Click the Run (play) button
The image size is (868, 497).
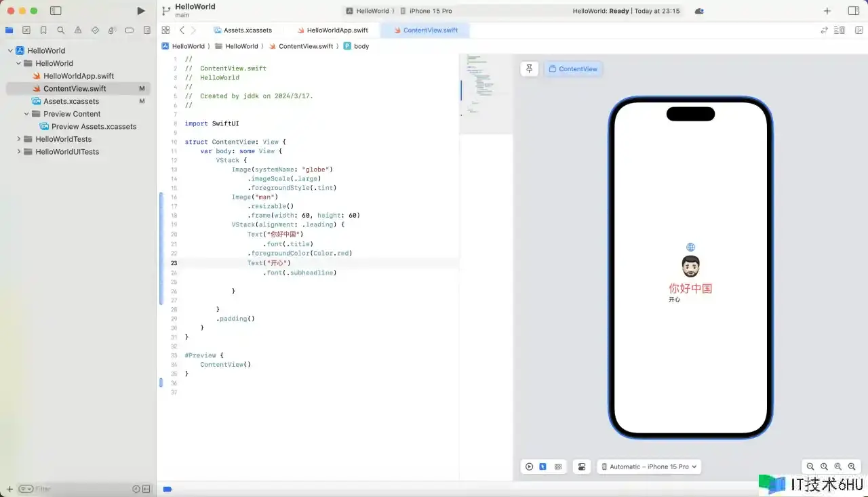[x=141, y=11]
